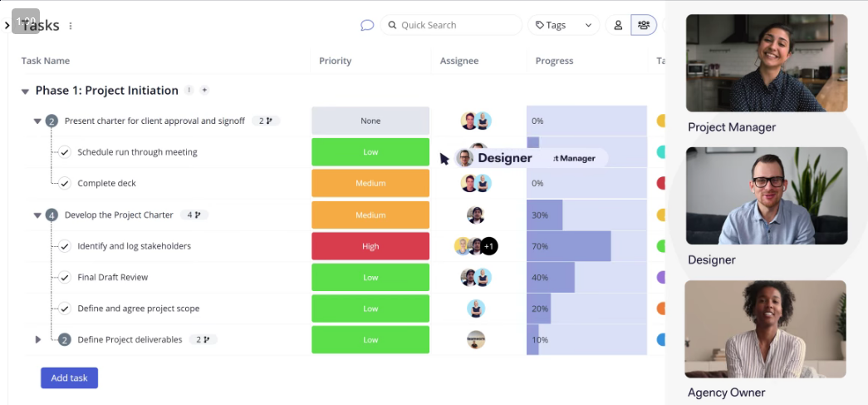This screenshot has height=405, width=868.
Task: Select the team group view icon
Action: 644,25
